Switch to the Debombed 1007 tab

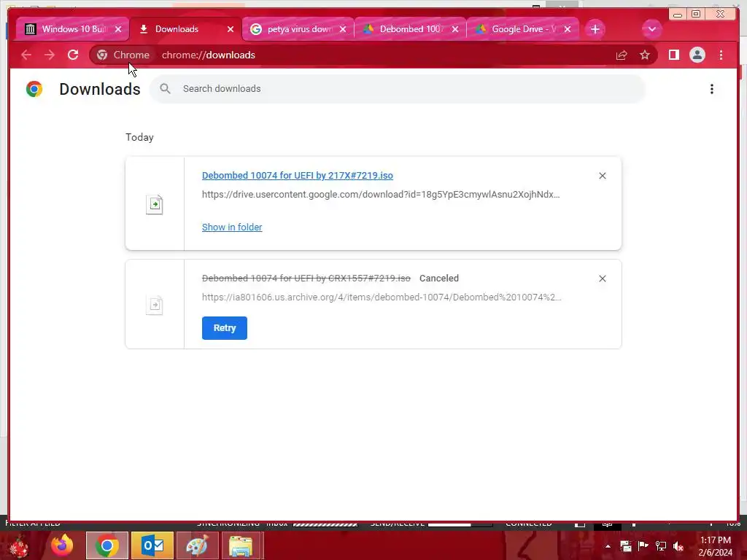pos(411,29)
